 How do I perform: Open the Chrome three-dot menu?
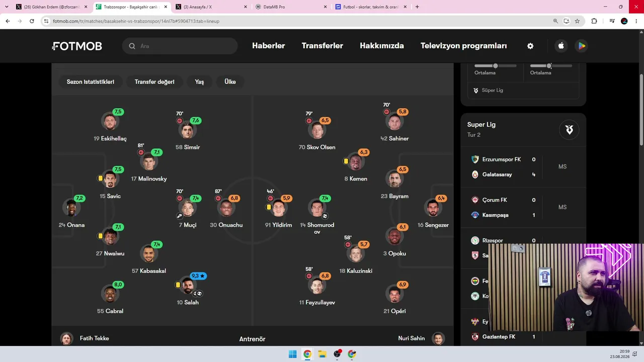(636, 21)
